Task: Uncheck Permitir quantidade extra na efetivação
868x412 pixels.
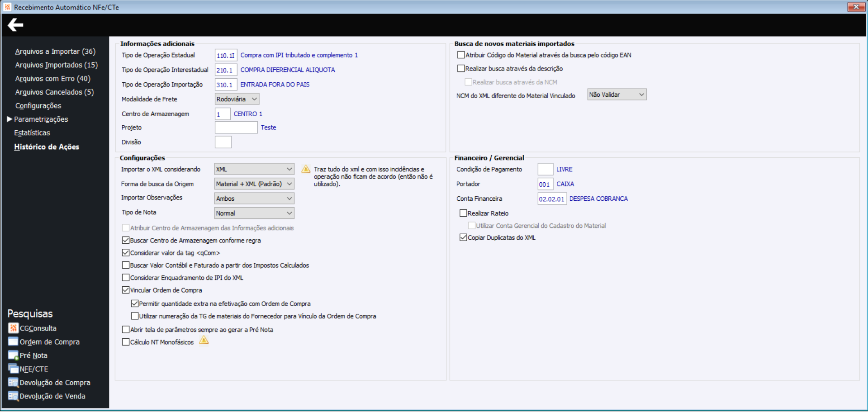Action: (x=135, y=303)
